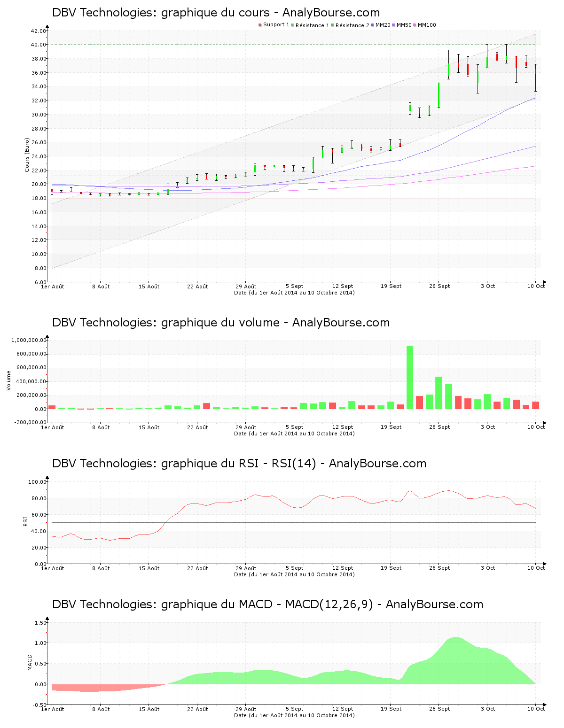Click the 'graphique du RSI - RSI(14)' title
This screenshot has height=728, width=564.
[x=239, y=464]
